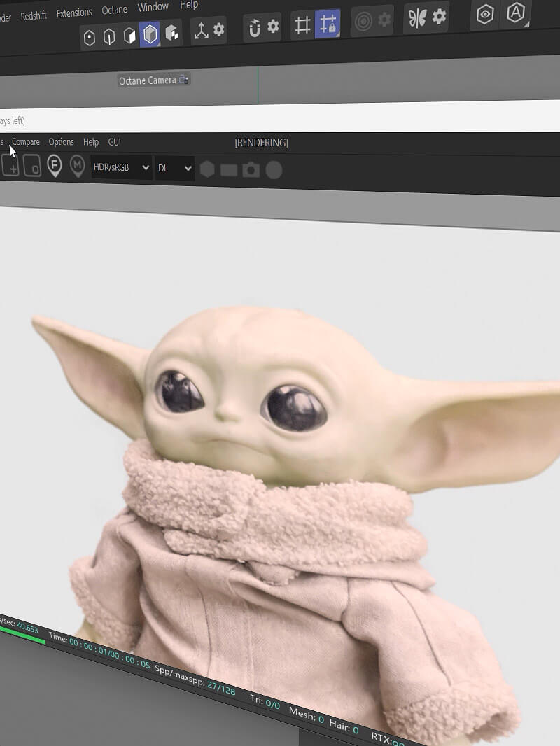The width and height of the screenshot is (560, 746).
Task: Open the Live Viewer Compare menu
Action: 26,142
